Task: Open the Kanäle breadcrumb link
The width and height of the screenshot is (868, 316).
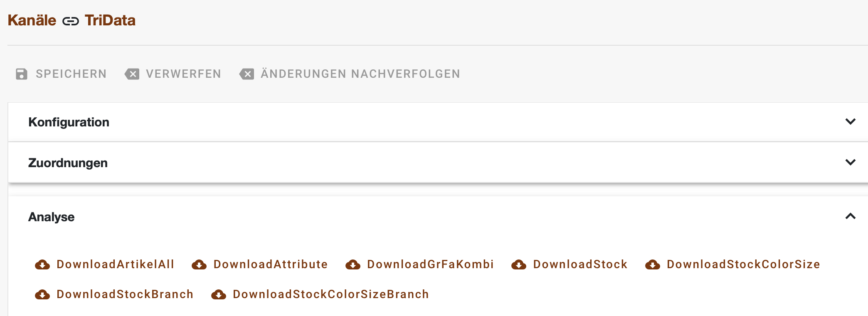Action: click(32, 20)
